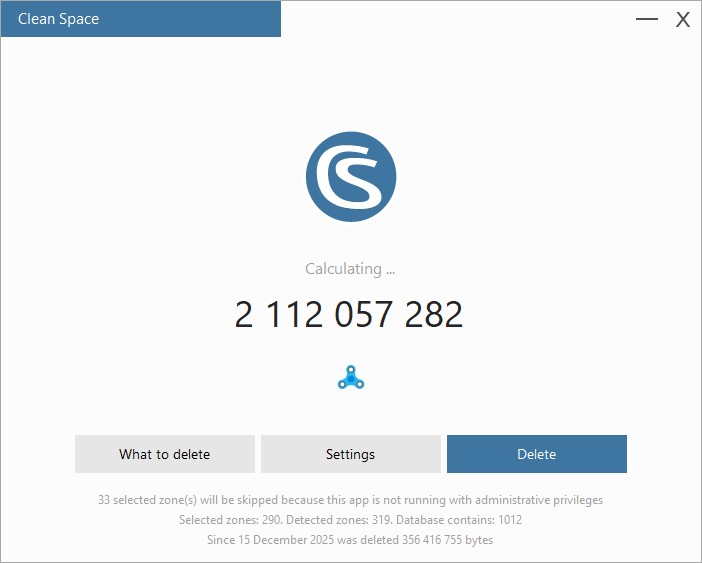Screen dimensions: 702x563
Task: Minimize the Clean Space window
Action: tap(647, 19)
